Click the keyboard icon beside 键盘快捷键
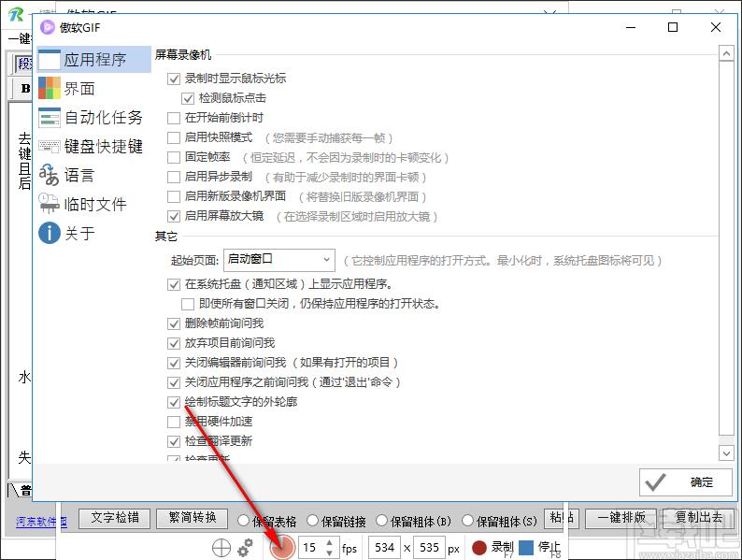 [50, 146]
